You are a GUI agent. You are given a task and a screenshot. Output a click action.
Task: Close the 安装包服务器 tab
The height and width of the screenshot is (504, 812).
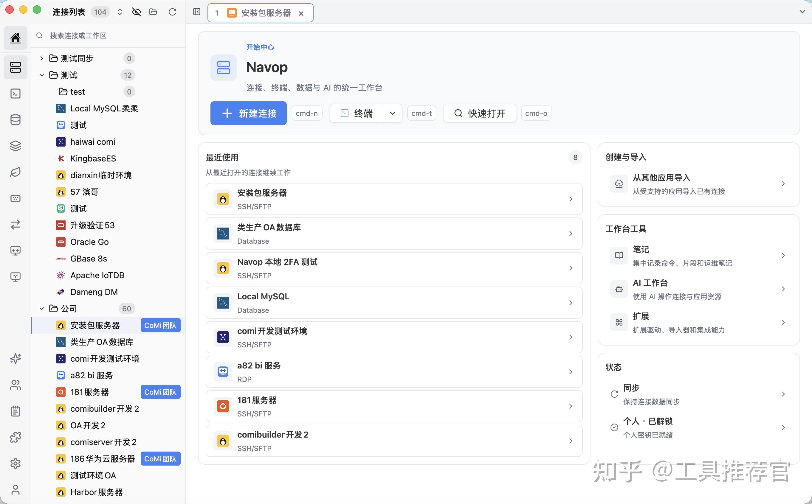pyautogui.click(x=301, y=13)
